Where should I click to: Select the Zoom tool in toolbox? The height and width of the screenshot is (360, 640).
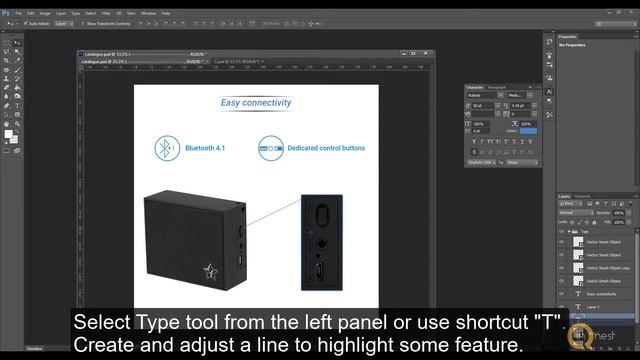click(x=17, y=124)
